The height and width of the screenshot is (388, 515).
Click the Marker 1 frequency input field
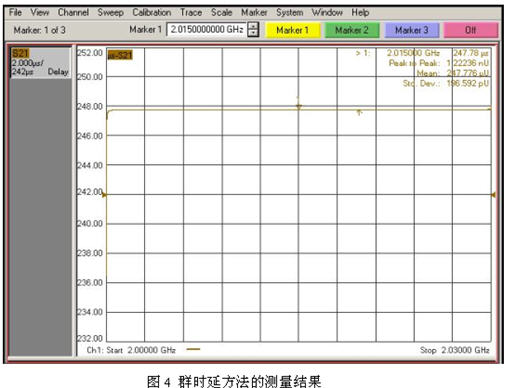click(206, 29)
